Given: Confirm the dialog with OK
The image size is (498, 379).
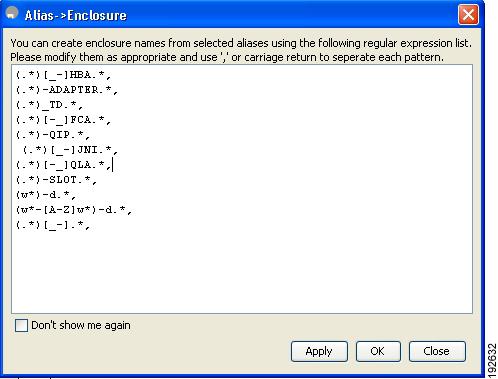Looking at the screenshot, I should [378, 351].
